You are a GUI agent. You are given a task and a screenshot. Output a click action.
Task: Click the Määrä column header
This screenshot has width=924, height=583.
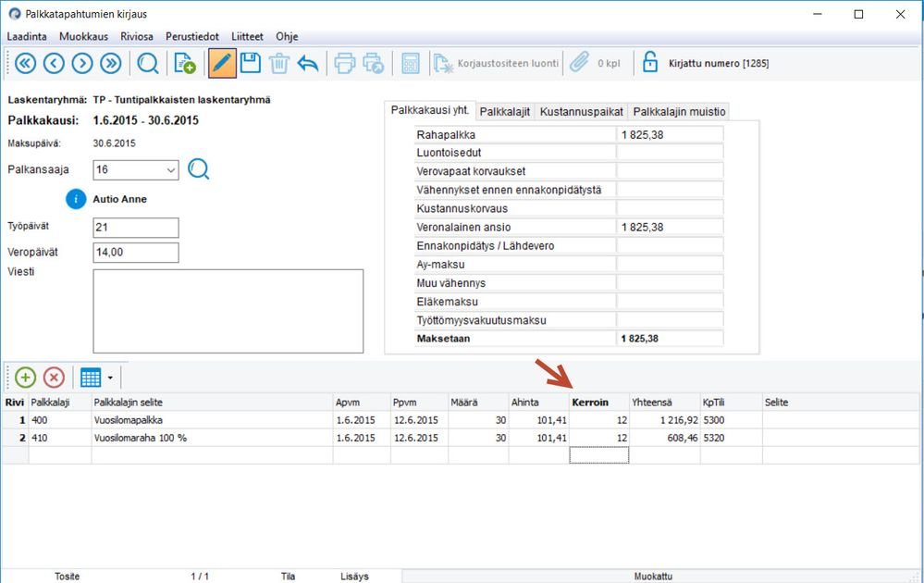point(478,402)
